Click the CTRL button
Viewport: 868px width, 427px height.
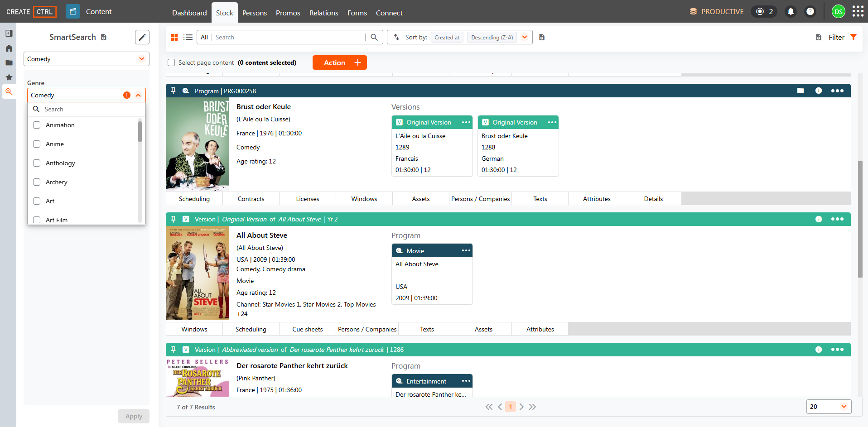click(44, 12)
